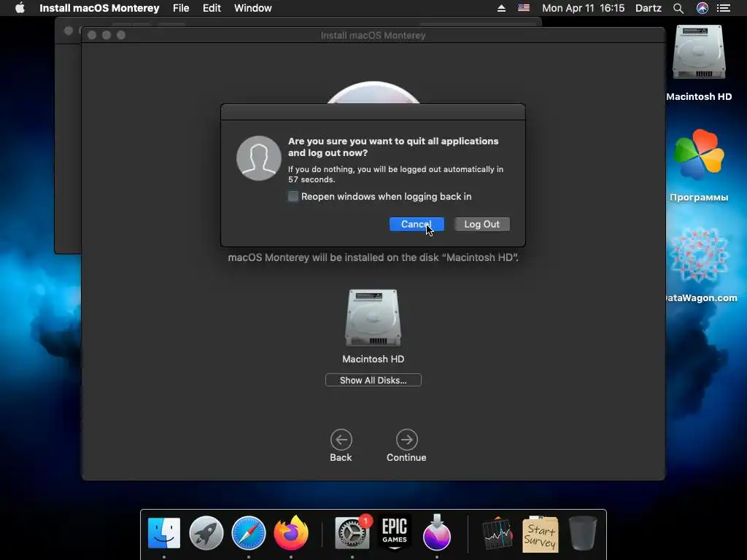Open the Edit menu
Screen dimensions: 747x560
click(212, 8)
